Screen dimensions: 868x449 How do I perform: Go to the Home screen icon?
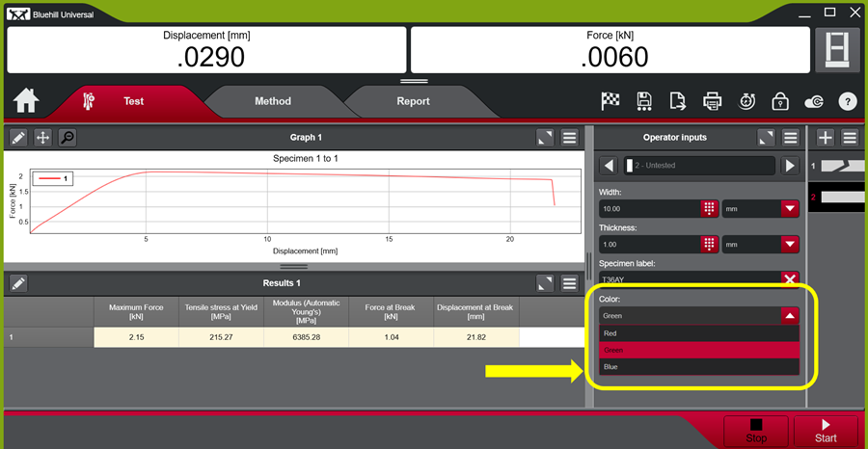tap(26, 100)
